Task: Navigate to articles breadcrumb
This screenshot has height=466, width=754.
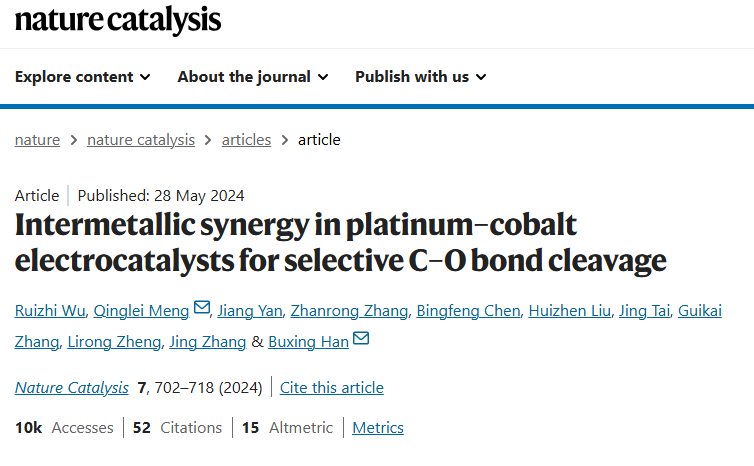Action: point(246,140)
